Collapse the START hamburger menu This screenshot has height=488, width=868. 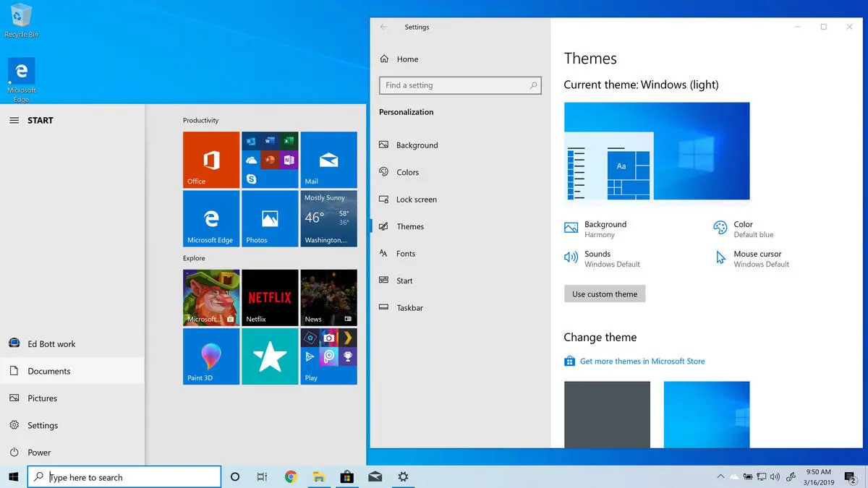click(x=14, y=120)
